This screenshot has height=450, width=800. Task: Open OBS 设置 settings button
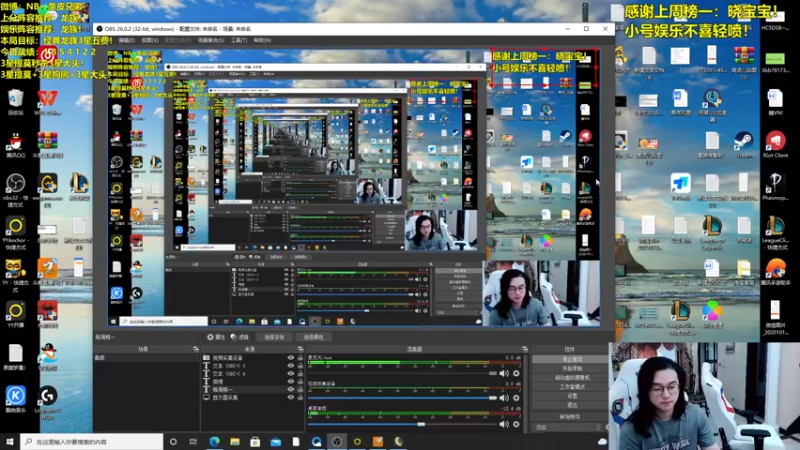pos(571,396)
